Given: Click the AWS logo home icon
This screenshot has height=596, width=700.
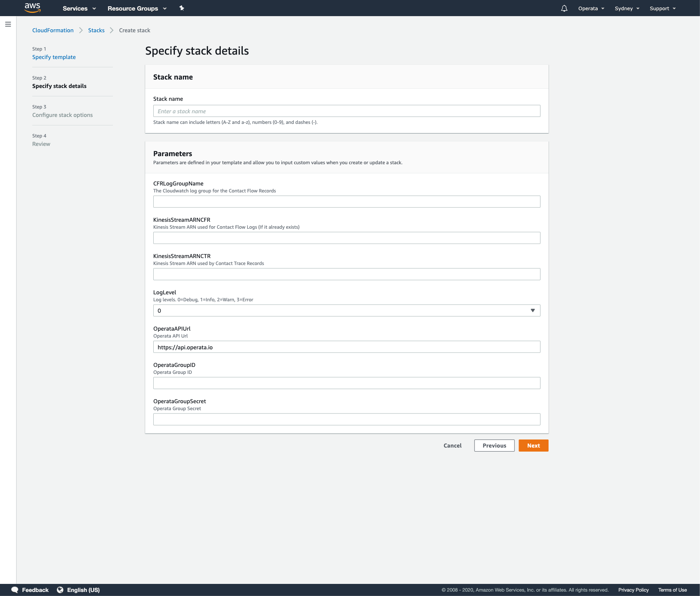Looking at the screenshot, I should tap(32, 8).
